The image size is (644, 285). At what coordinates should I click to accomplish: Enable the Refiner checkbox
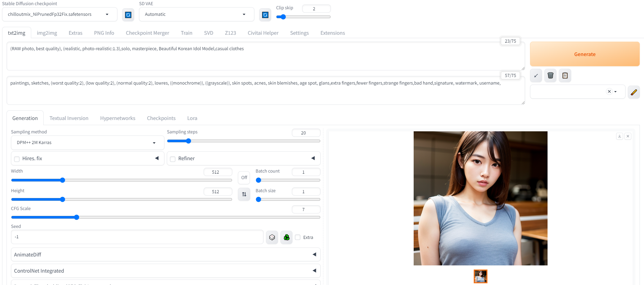(x=173, y=159)
